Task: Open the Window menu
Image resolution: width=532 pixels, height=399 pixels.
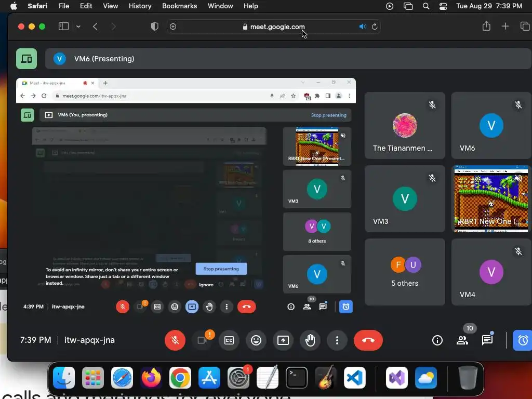Action: pos(220,6)
